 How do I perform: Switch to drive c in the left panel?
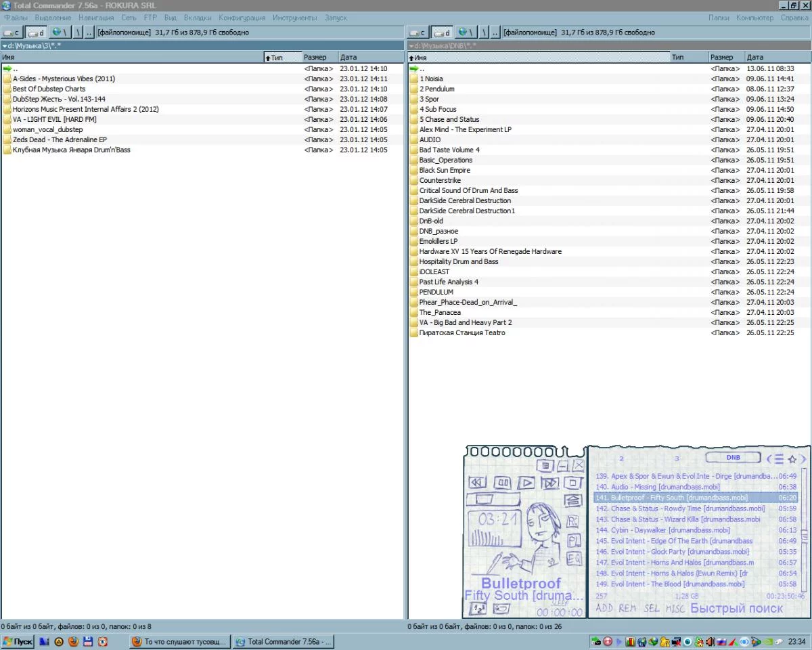pyautogui.click(x=12, y=32)
